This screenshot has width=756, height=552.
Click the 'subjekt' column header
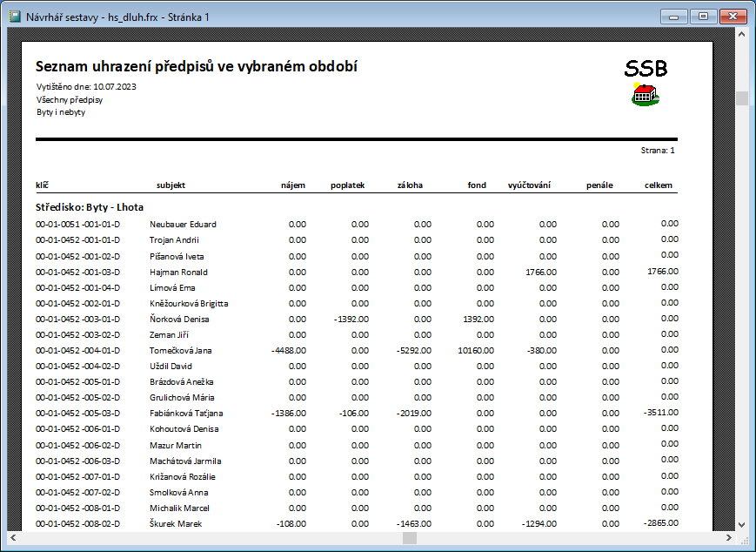coord(171,185)
